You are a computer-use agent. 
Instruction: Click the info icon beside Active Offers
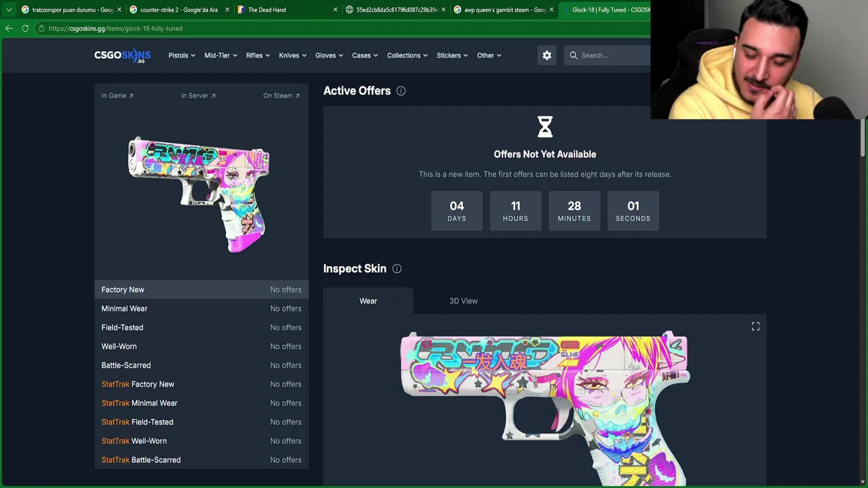pos(401,91)
